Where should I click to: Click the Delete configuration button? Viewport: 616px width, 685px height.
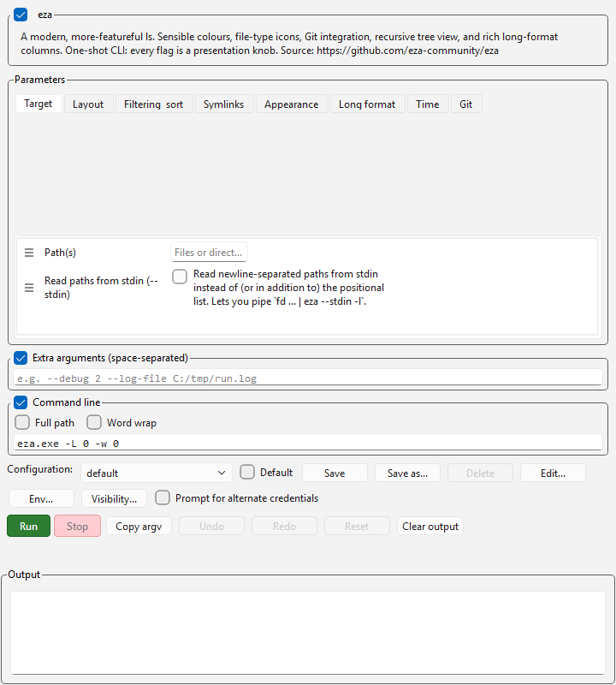pyautogui.click(x=480, y=474)
